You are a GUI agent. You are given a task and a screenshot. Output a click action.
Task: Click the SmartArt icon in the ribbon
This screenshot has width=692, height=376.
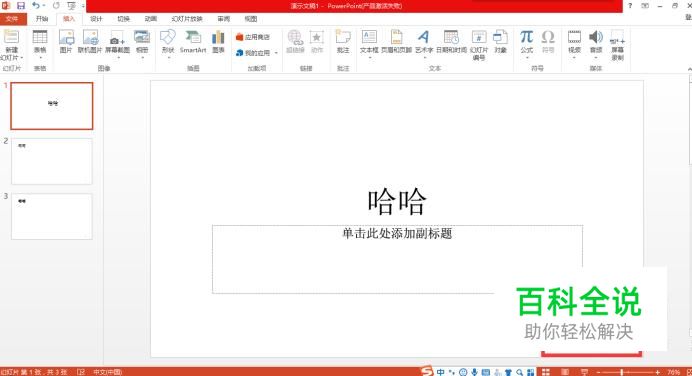[193, 41]
